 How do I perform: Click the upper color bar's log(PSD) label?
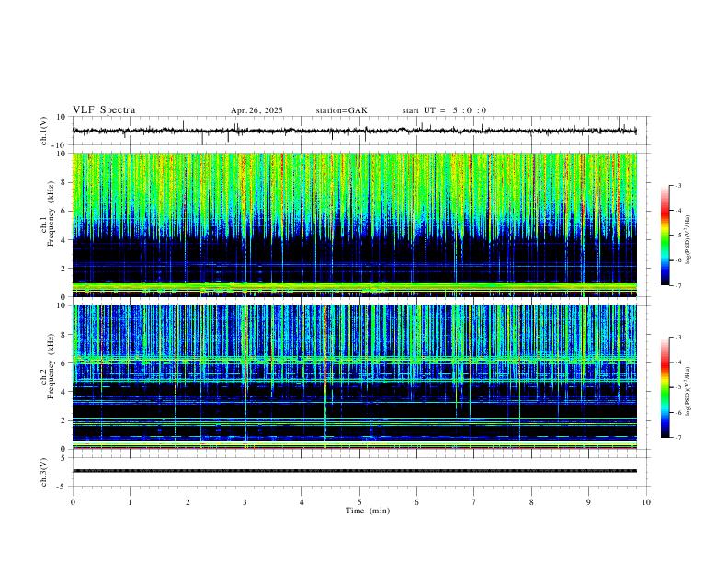coord(688,240)
